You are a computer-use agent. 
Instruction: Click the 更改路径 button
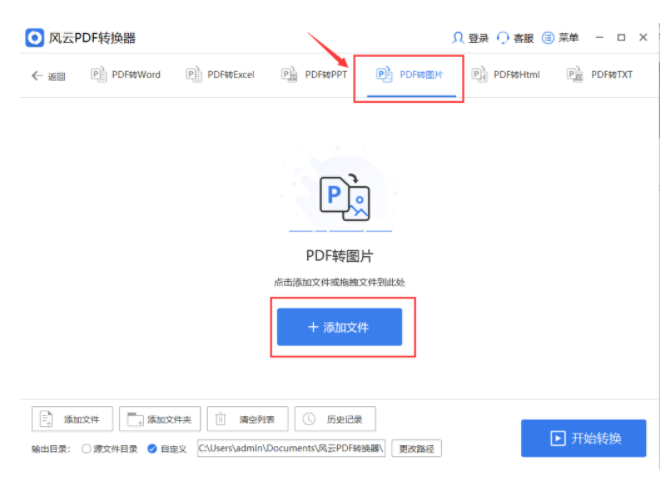tap(416, 448)
